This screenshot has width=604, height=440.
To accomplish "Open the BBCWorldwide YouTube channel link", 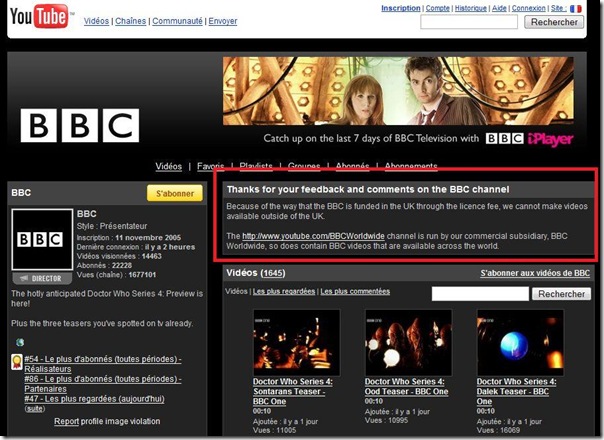I will pos(313,236).
